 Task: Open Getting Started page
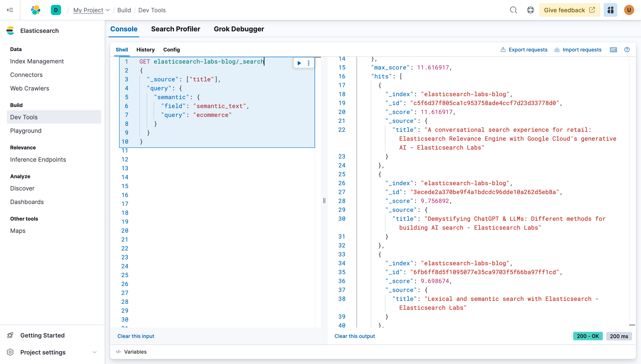(42, 335)
